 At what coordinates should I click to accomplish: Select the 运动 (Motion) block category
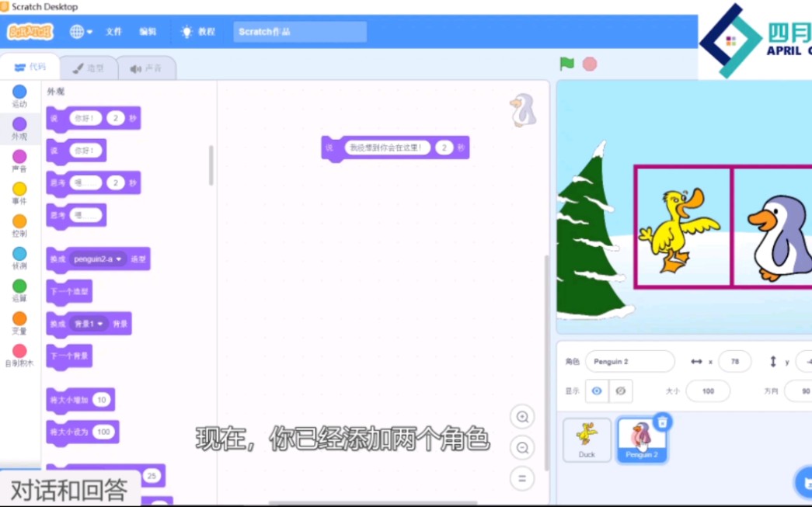(x=19, y=95)
